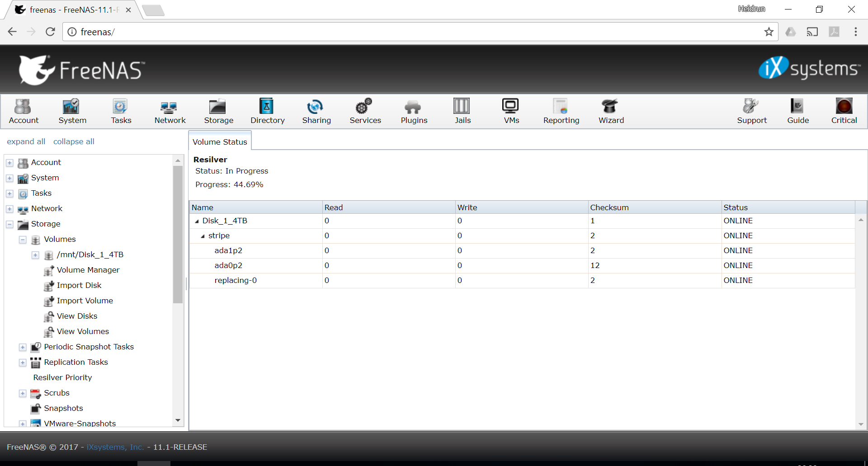Expand the Scrubs tree node

tap(23, 393)
